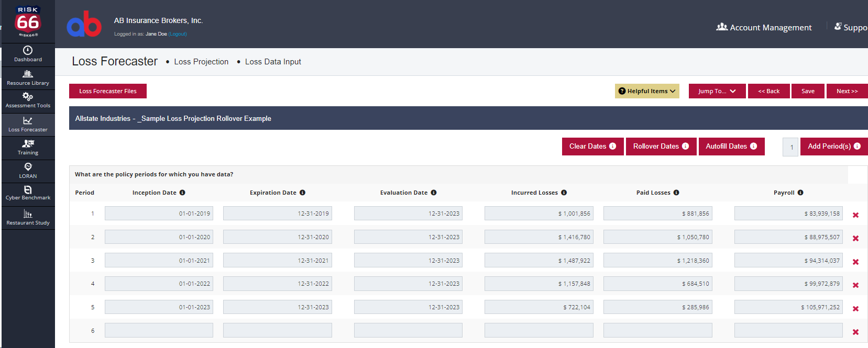Screen dimensions: 868x348
Task: Open Restaurant Study in sidebar
Action: [x=28, y=218]
